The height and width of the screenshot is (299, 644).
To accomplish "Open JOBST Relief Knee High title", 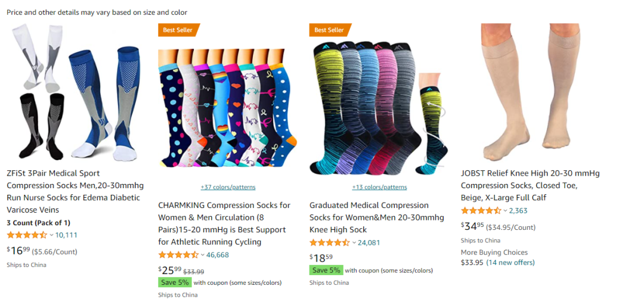I will 530,185.
